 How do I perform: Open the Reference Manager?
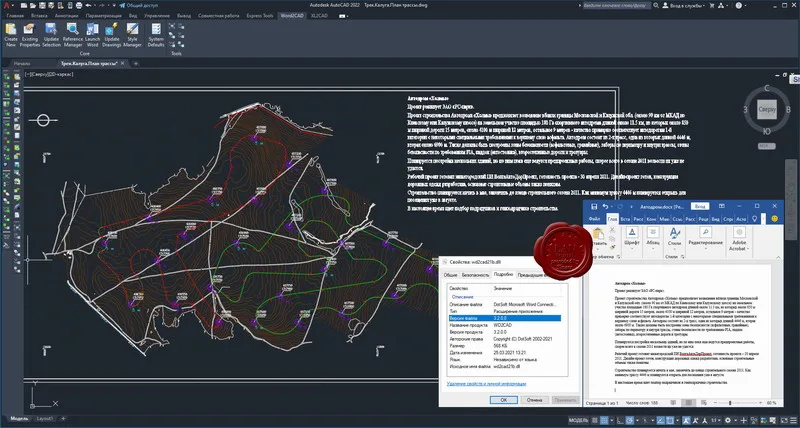point(72,35)
